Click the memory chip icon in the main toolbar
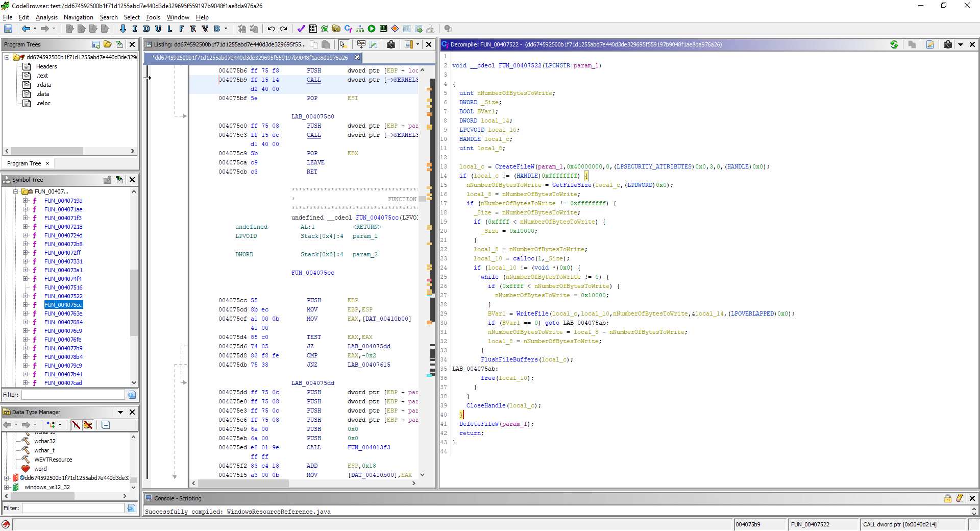The width and height of the screenshot is (980, 531). pos(383,29)
